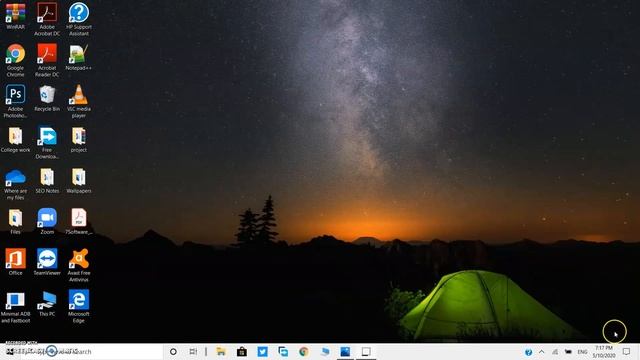
Task: Select the College work folder
Action: point(16,139)
